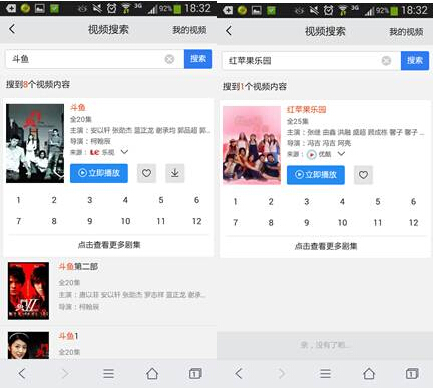Select episode 12 of 红苹果乐园

413,223
